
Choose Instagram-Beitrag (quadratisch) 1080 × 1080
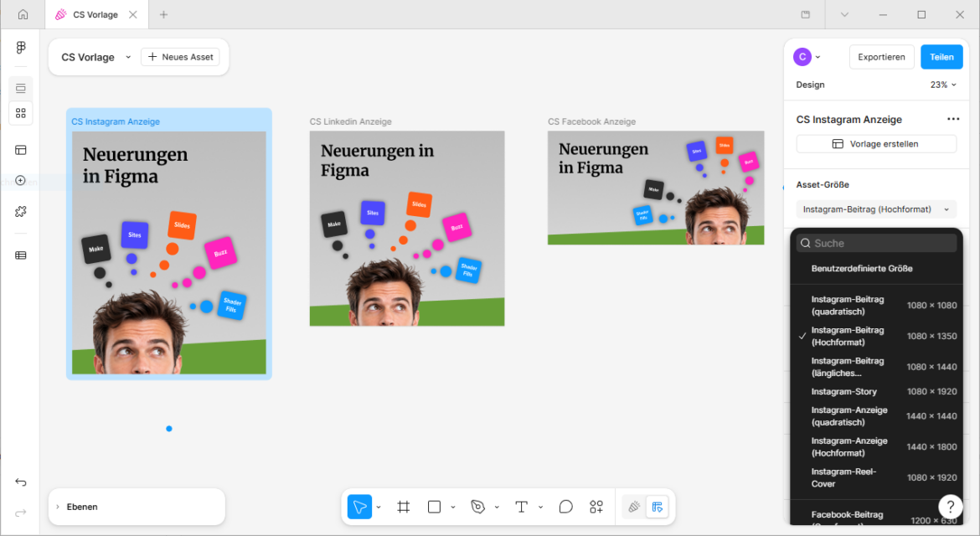(876, 306)
